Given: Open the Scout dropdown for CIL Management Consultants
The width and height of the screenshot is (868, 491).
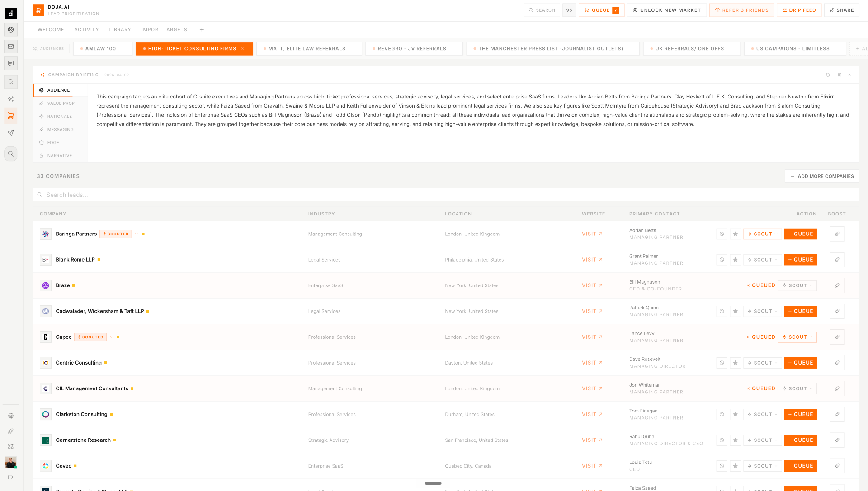Looking at the screenshot, I should pos(797,388).
